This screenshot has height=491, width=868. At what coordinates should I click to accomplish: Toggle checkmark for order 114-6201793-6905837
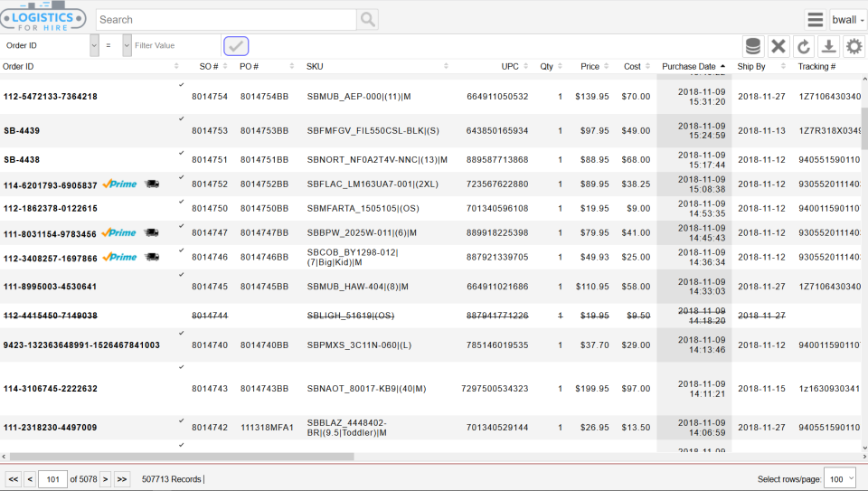coord(181,177)
